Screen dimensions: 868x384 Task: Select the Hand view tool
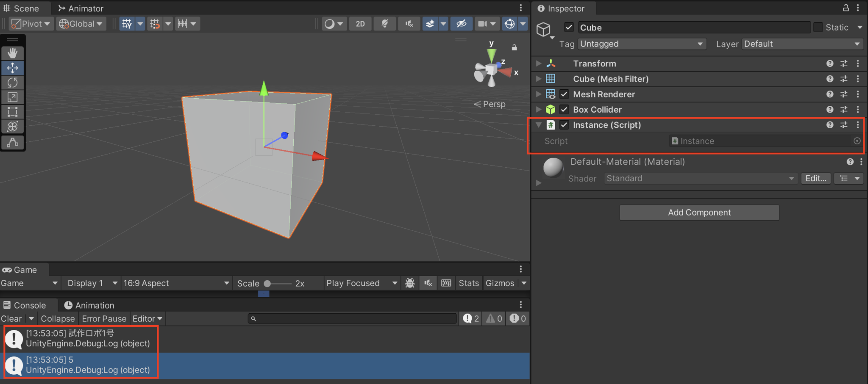pyautogui.click(x=13, y=53)
